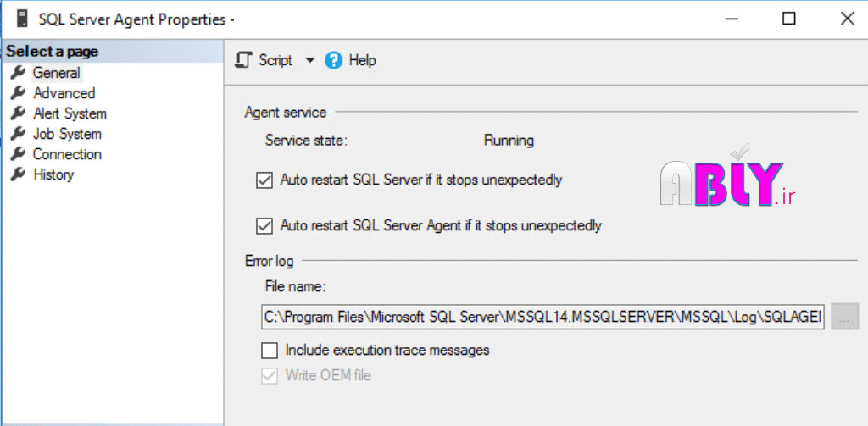Click the Script button label
This screenshot has height=426, width=868.
[275, 60]
